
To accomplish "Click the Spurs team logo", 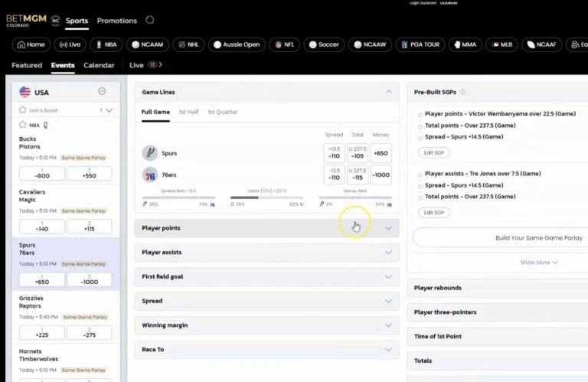I will coord(150,153).
